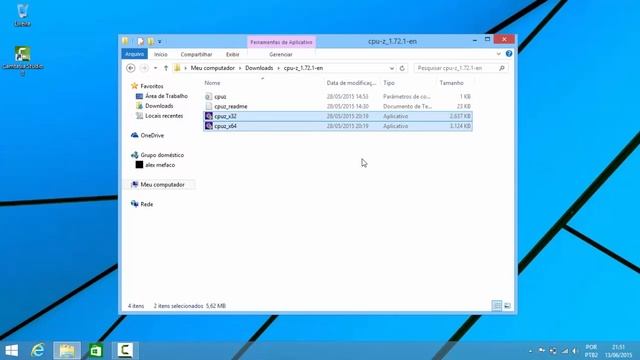640x360 pixels.
Task: Click Meu computador in address bar
Action: [213, 68]
